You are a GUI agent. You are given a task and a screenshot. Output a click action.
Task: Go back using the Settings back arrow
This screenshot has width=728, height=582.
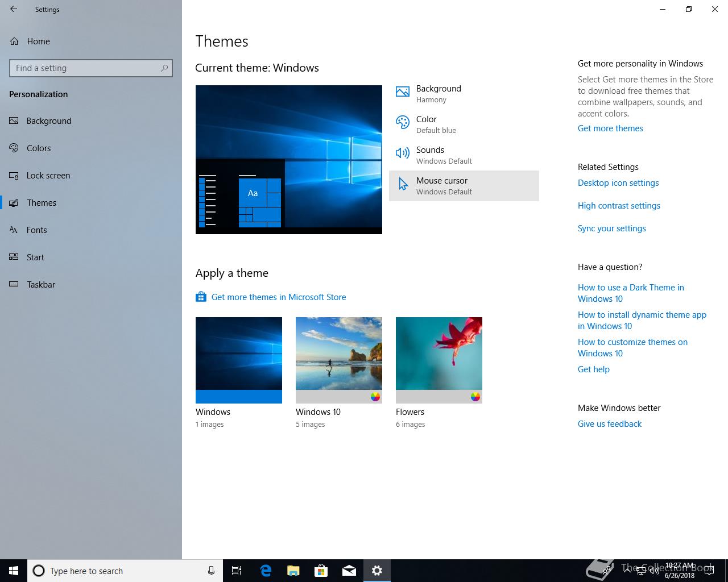(x=14, y=9)
